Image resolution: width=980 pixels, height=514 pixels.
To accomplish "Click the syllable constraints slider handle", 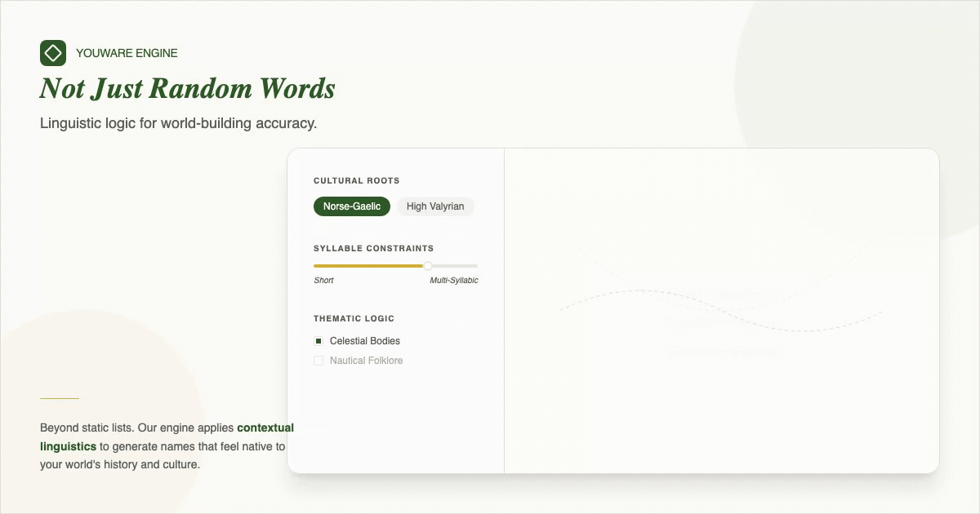I will click(x=428, y=266).
